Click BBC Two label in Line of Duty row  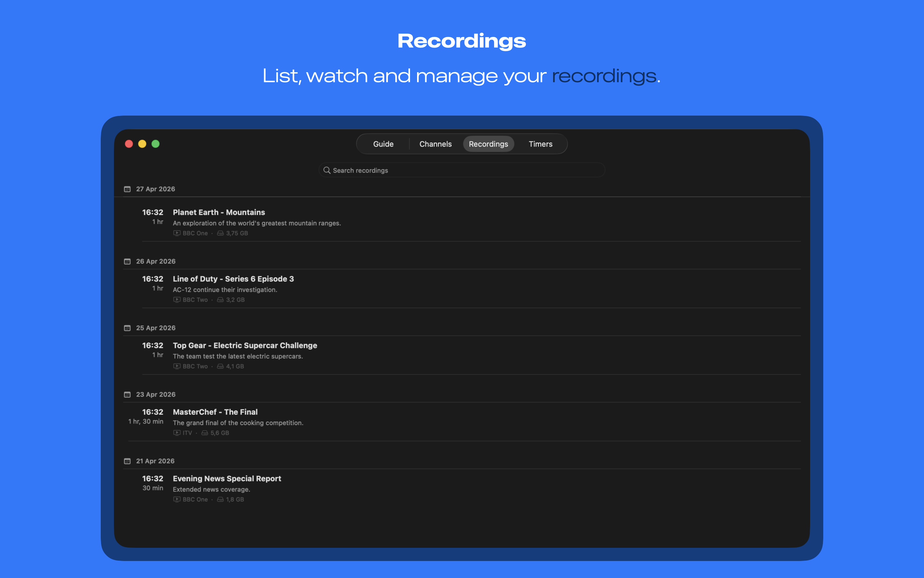195,300
